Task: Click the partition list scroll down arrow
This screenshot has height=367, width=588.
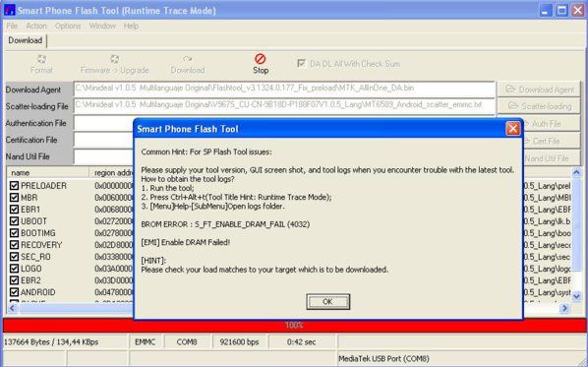Action: click(576, 296)
